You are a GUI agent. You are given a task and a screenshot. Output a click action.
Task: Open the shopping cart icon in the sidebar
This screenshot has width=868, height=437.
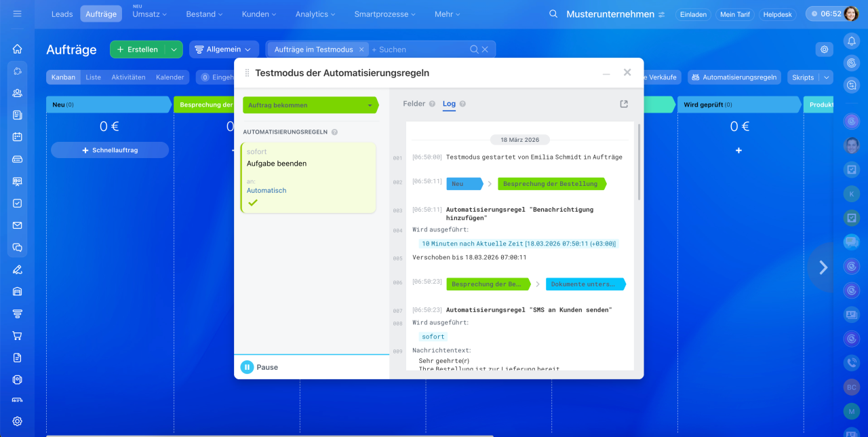[18, 335]
